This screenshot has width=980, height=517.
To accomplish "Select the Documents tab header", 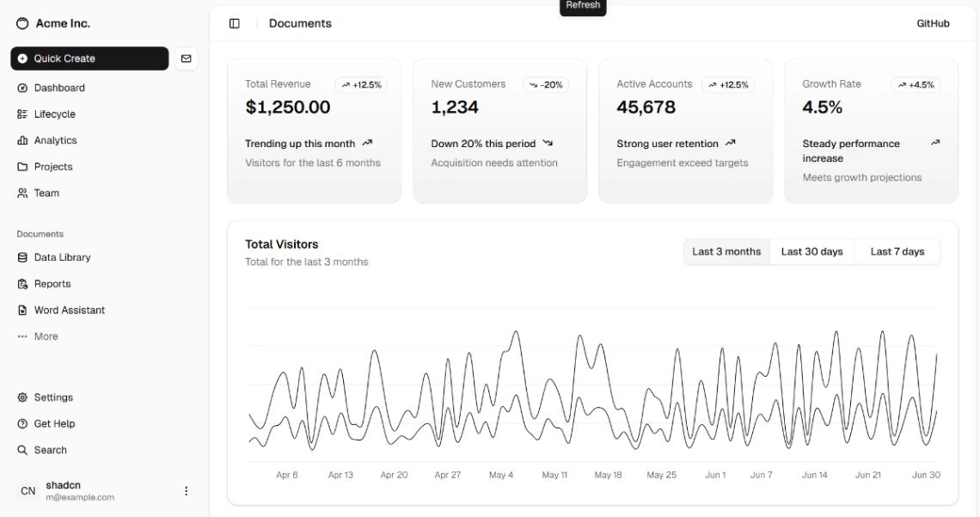I will [x=300, y=23].
